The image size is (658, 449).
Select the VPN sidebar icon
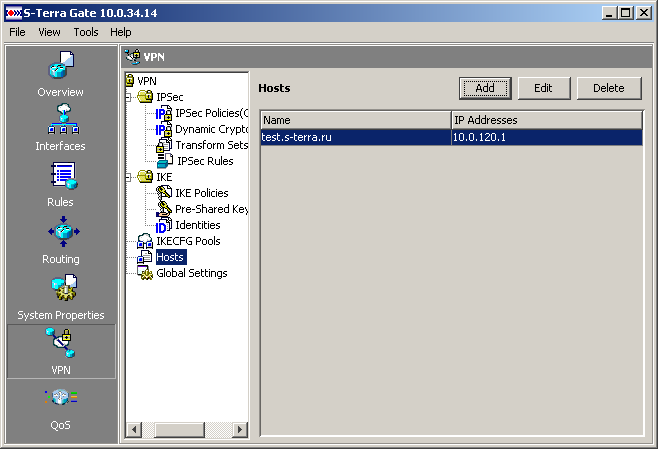[x=61, y=343]
